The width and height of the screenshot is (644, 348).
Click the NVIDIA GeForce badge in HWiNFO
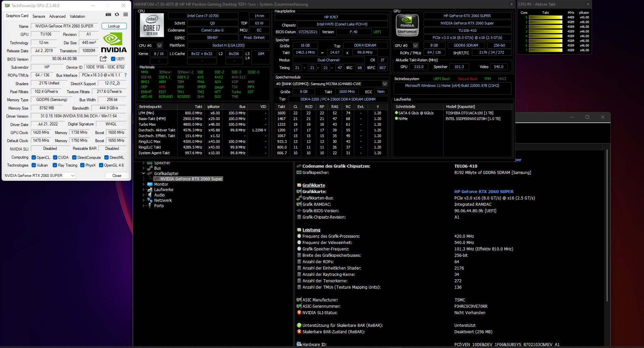pyautogui.click(x=407, y=25)
